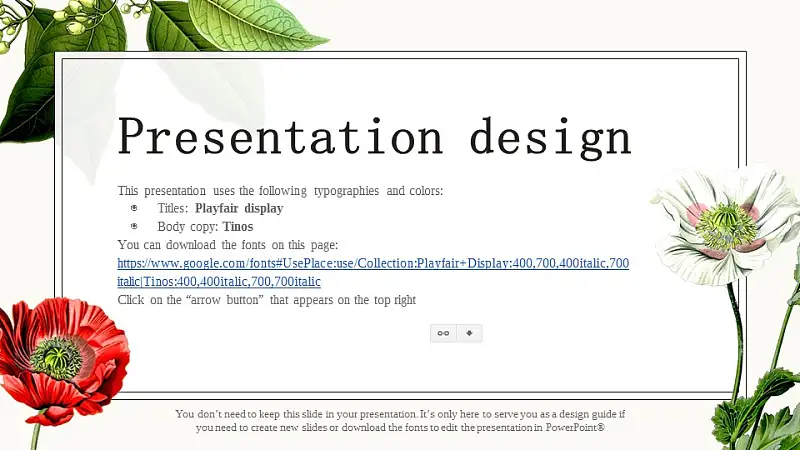Click the footer note starting "You don't need to keep this slide"
The height and width of the screenshot is (450, 800).
pyautogui.click(x=400, y=420)
